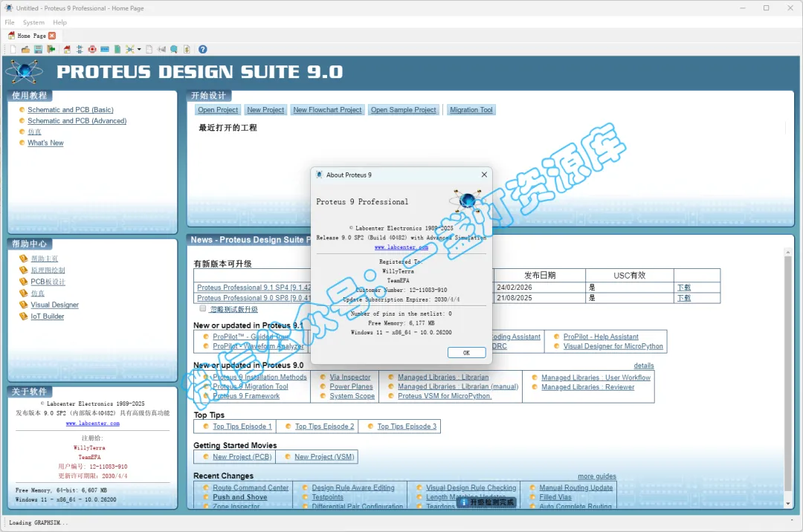This screenshot has height=532, width=803.
Task: Click the yellow-blue star node toolbar icon
Action: coord(130,50)
